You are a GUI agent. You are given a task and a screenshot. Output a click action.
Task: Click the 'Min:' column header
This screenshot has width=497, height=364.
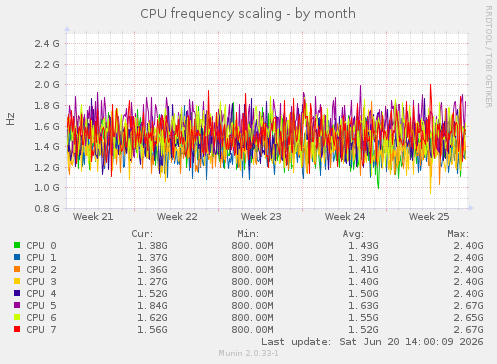pyautogui.click(x=248, y=234)
